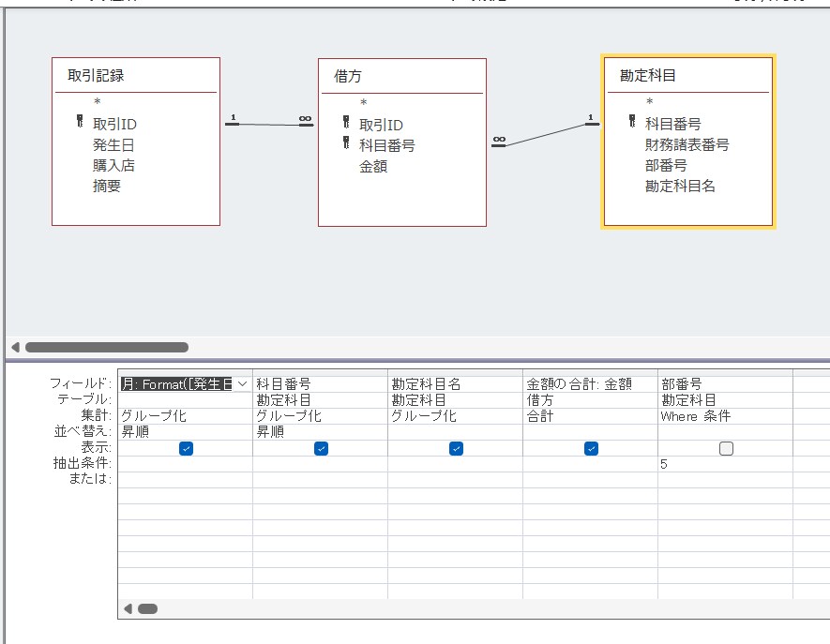
Task: Click the 部番号 field cell in grid
Action: (x=725, y=384)
